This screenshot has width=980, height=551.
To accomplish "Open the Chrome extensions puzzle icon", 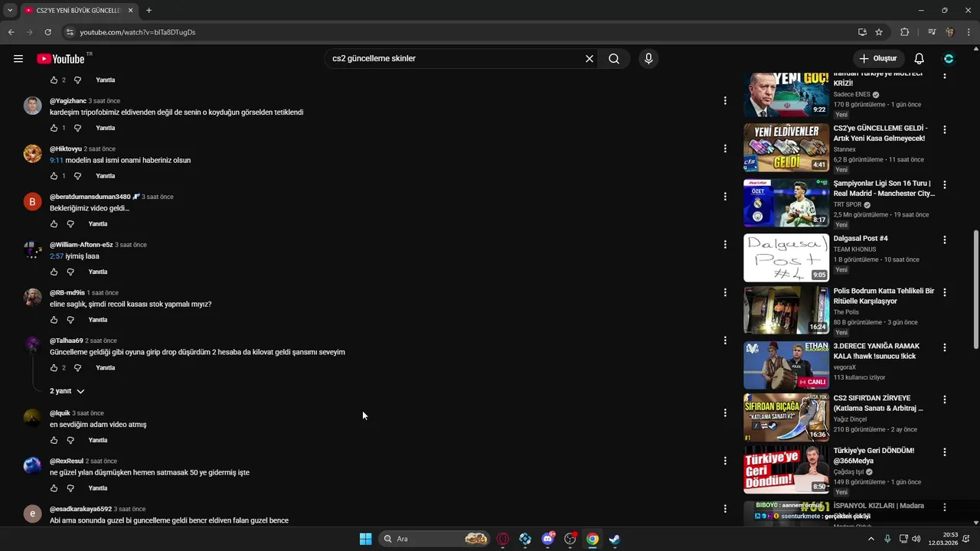I will [904, 32].
